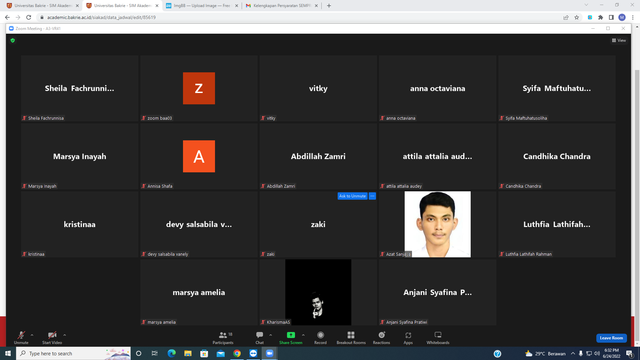Open File Explorer from taskbar

(188, 353)
